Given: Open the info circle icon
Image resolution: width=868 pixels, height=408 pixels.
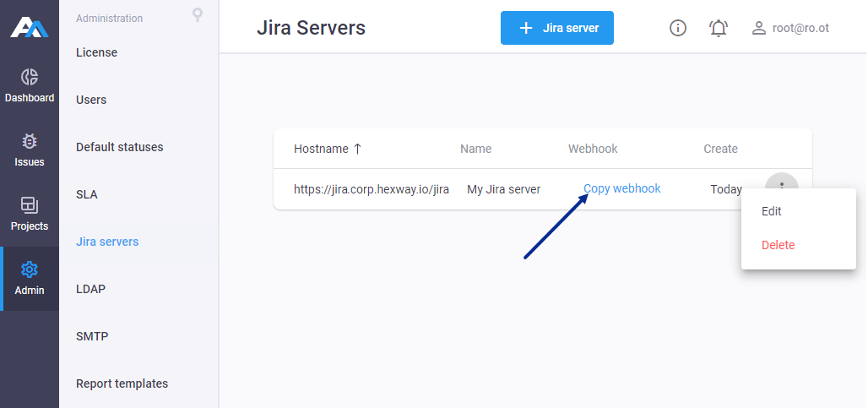Looking at the screenshot, I should pyautogui.click(x=677, y=28).
